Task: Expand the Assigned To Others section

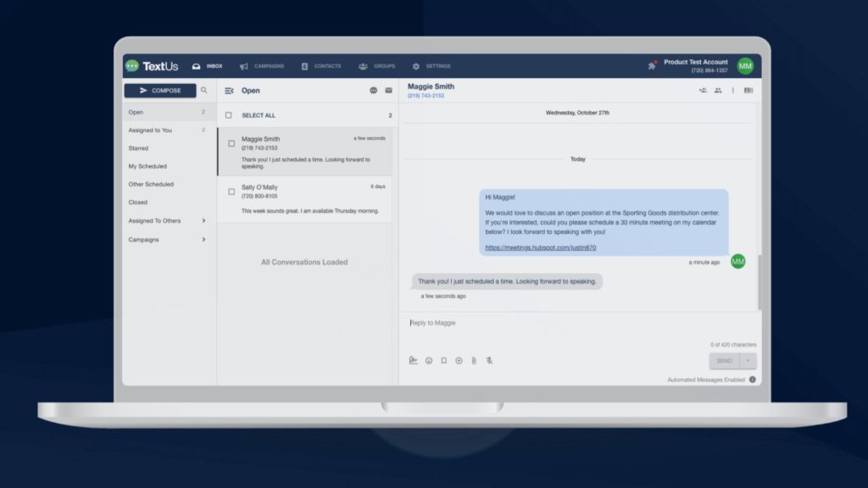Action: [203, 220]
